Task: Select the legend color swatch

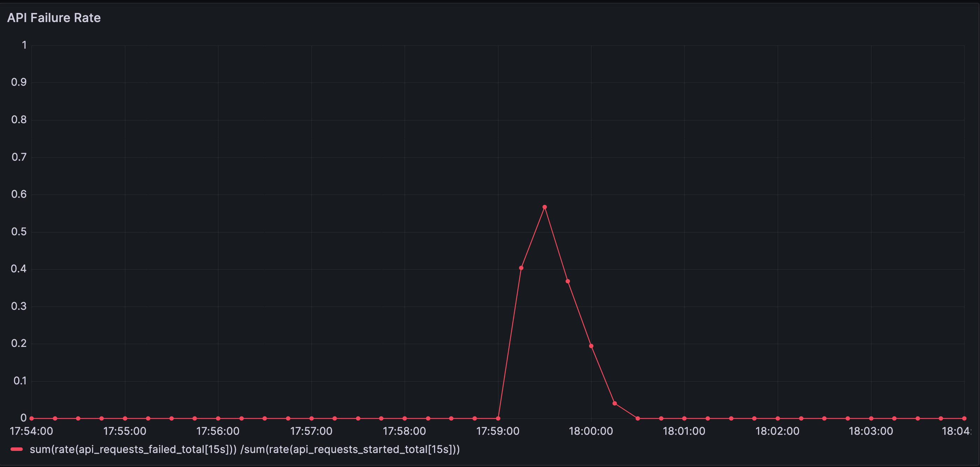Action: (x=17, y=449)
